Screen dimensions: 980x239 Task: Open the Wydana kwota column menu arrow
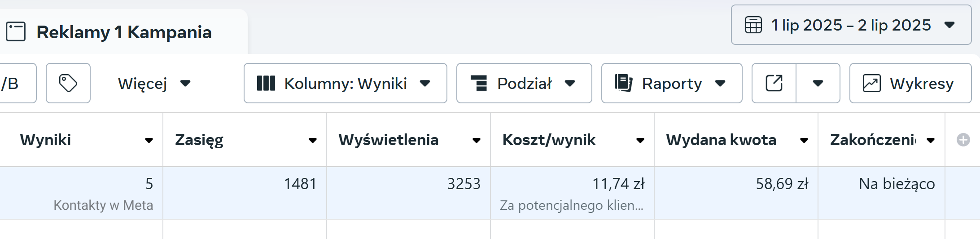coord(804,140)
